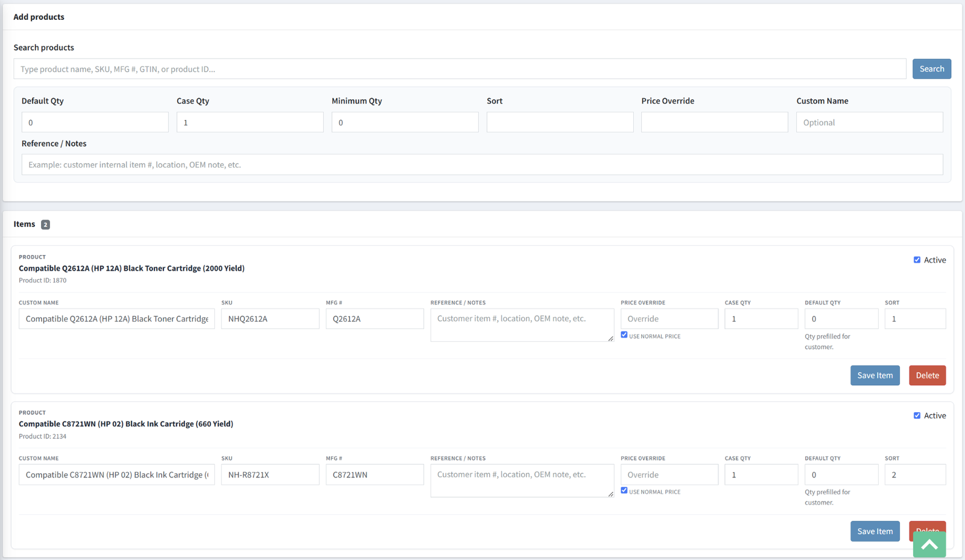Click the Custom Name Optional field
This screenshot has height=560, width=965.
(870, 122)
